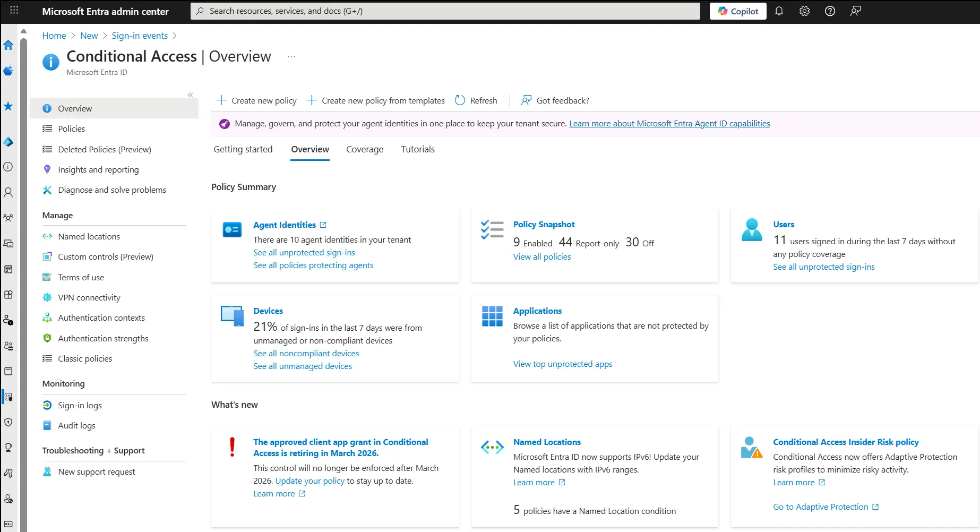Open Insights and reporting
The width and height of the screenshot is (980, 532).
coord(98,169)
